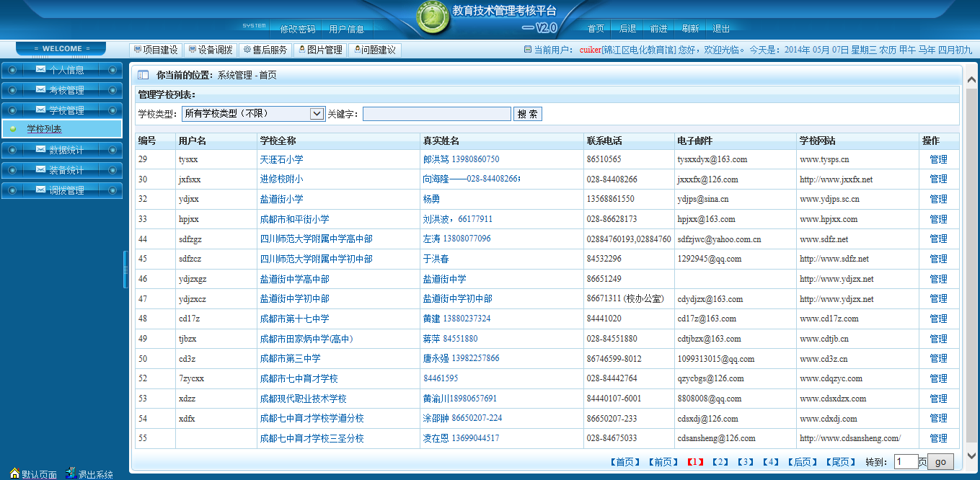Click the 退出系统 logout icon
The width and height of the screenshot is (980, 480).
click(71, 473)
